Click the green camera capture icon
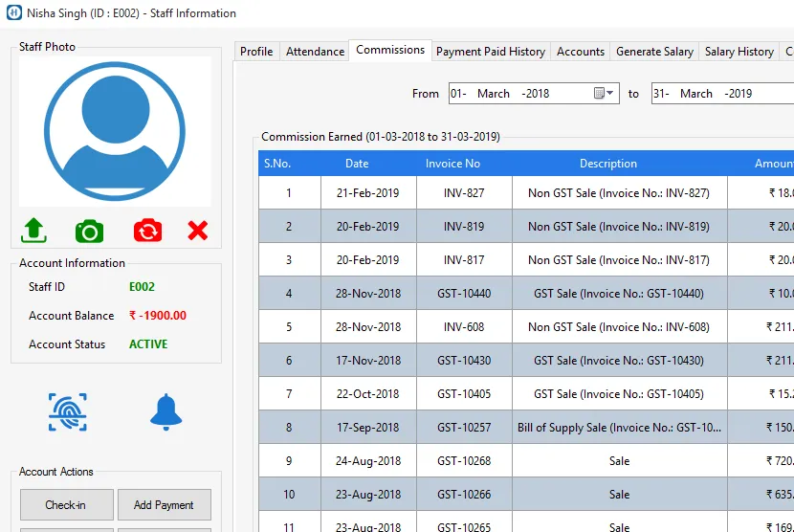Image resolution: width=794 pixels, height=532 pixels. coord(89,231)
